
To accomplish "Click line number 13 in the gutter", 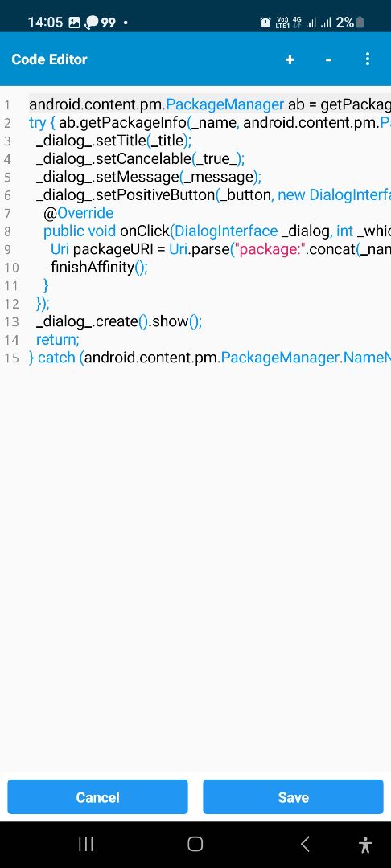I will click(11, 321).
